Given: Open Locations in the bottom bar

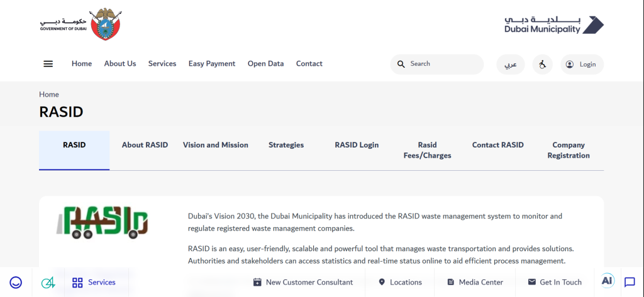Looking at the screenshot, I should pos(400,282).
